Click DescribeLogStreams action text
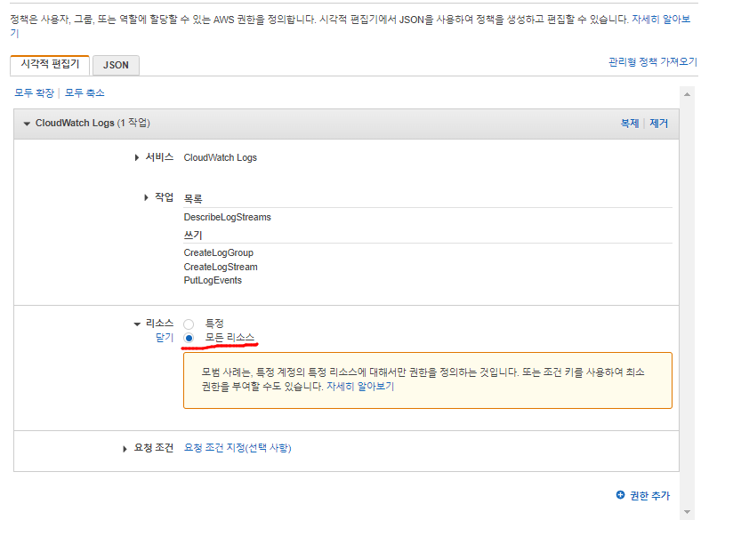This screenshot has height=560, width=733. [227, 217]
